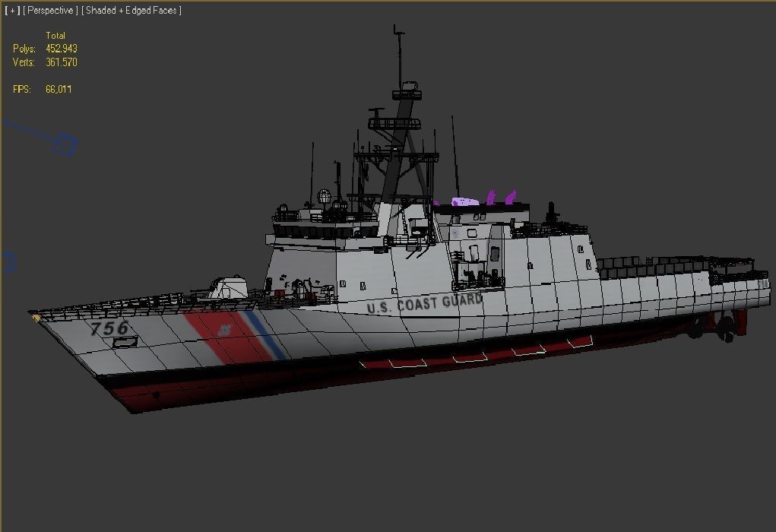Click the Total statistics header
776x532 pixels.
click(x=56, y=35)
